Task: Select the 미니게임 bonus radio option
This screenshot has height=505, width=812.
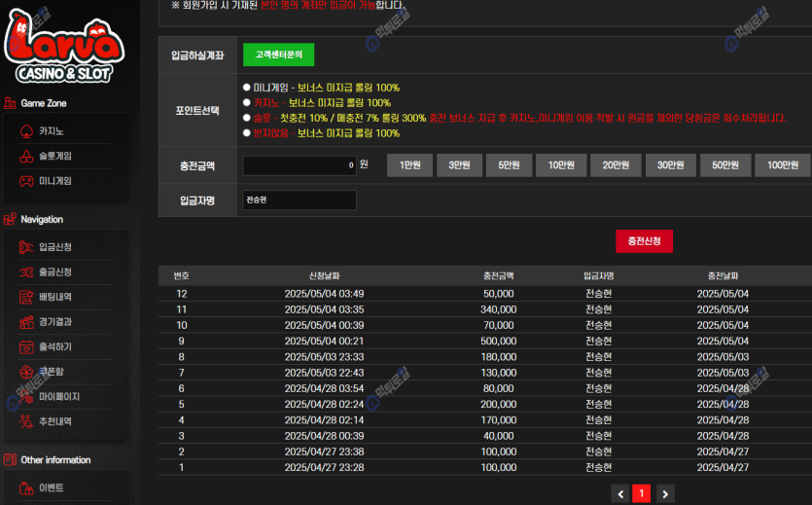Action: [x=247, y=88]
